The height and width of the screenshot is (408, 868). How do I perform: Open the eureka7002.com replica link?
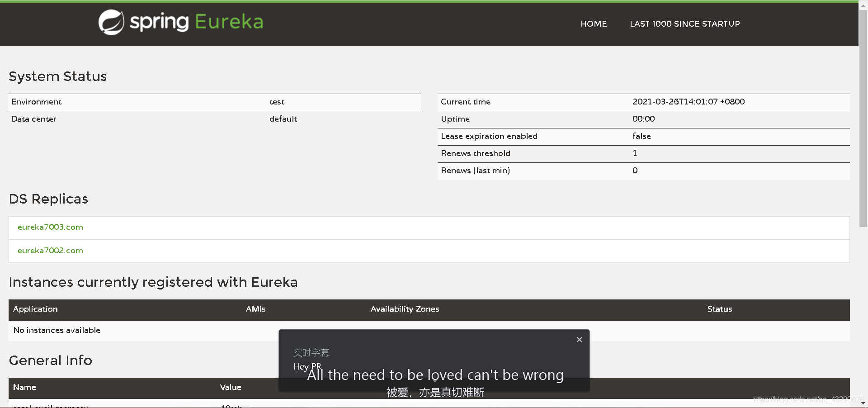point(50,251)
